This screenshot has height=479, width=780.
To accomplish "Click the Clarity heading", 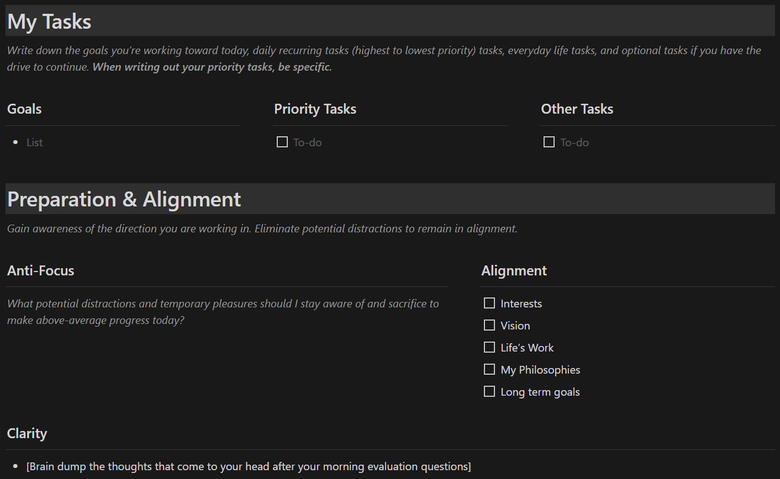I will [x=27, y=434].
